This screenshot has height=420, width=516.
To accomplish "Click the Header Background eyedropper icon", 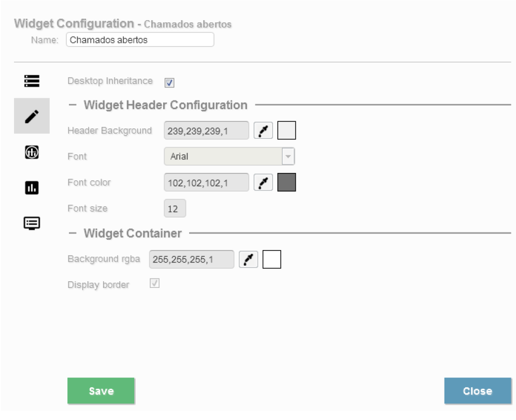I will click(x=263, y=131).
